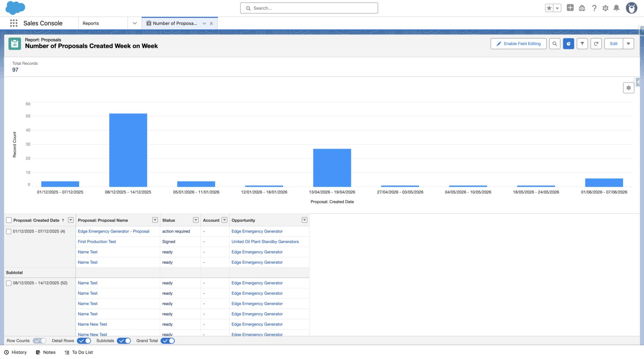Open the Notifications bell icon
The image size is (644, 359).
(616, 8)
